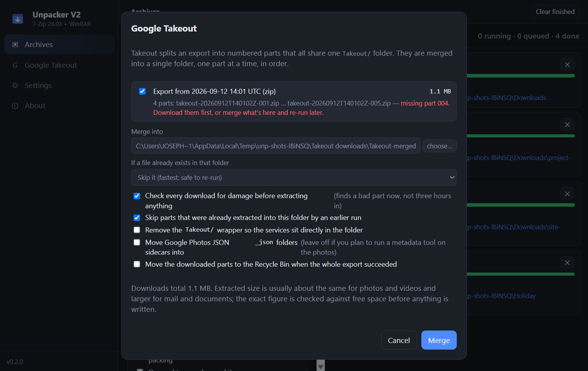Click the Settings gear icon
The height and width of the screenshot is (371, 588).
tap(15, 85)
